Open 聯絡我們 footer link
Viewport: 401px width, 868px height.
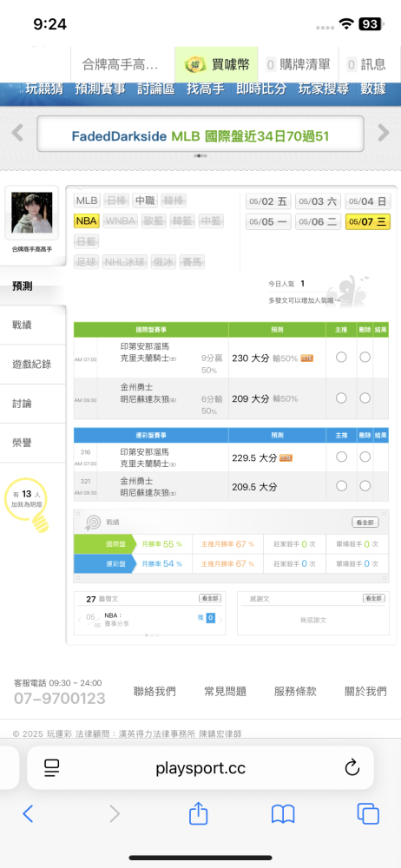(154, 692)
